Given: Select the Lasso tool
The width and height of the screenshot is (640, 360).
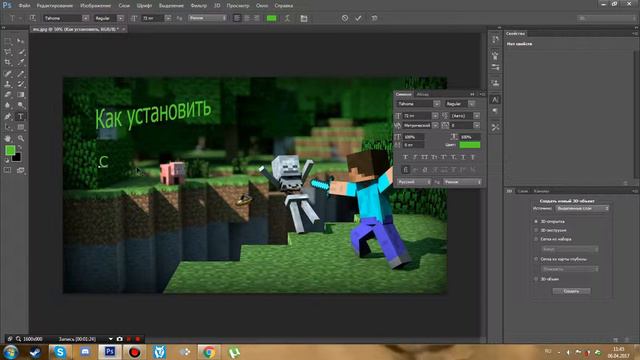Looking at the screenshot, I should pos(8,52).
